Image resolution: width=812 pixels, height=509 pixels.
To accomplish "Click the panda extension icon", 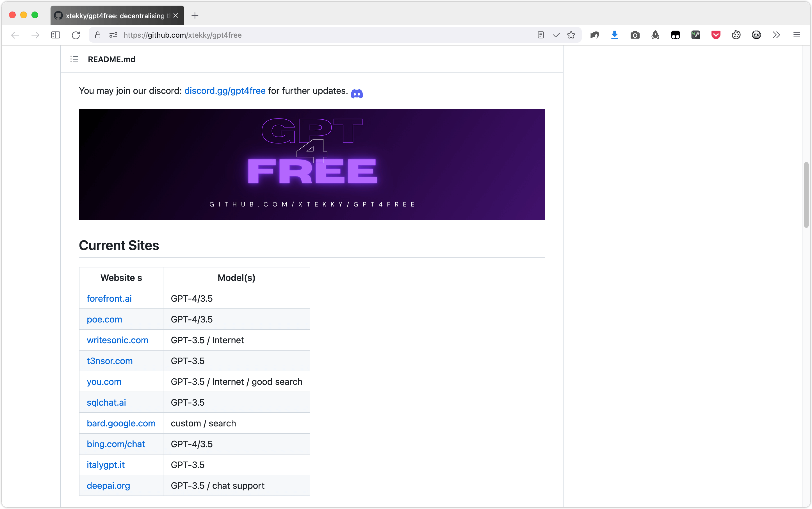I will 756,35.
